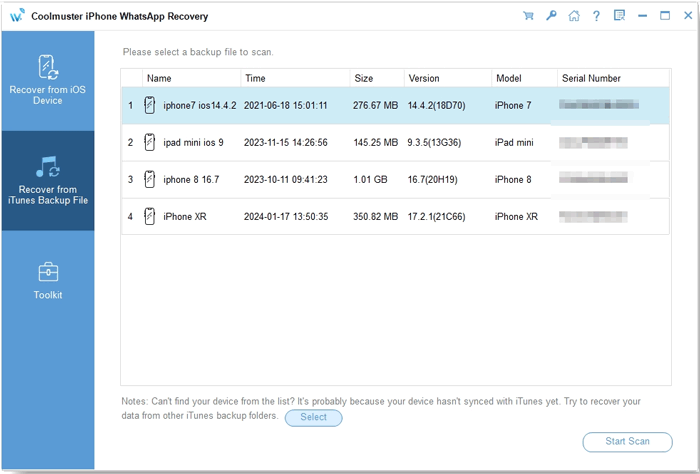Sort by the Name column header

coord(192,78)
